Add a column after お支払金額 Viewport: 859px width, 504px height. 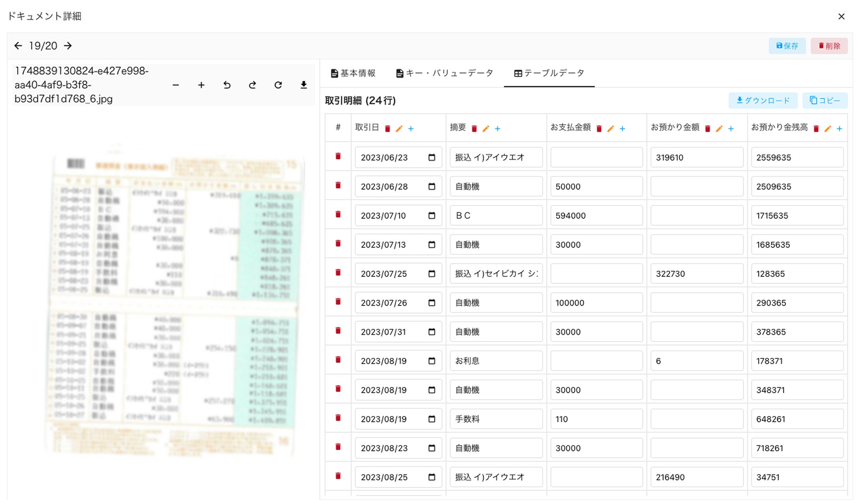622,129
